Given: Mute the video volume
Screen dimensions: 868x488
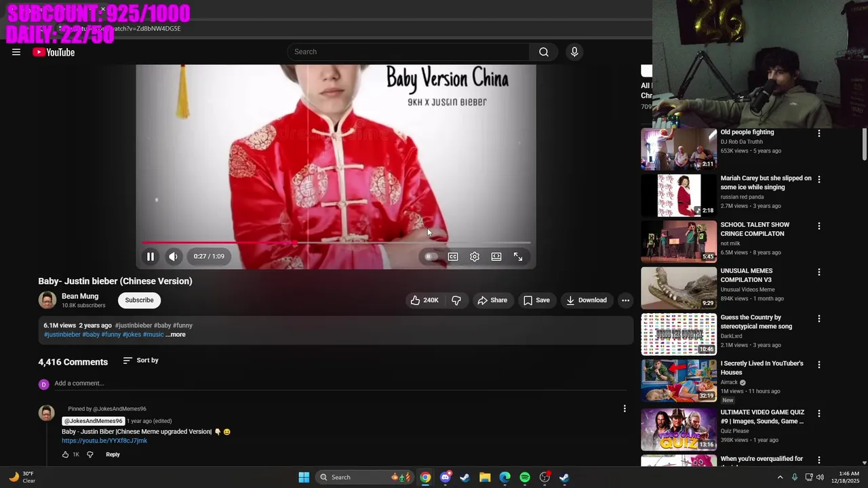Looking at the screenshot, I should coord(174,257).
